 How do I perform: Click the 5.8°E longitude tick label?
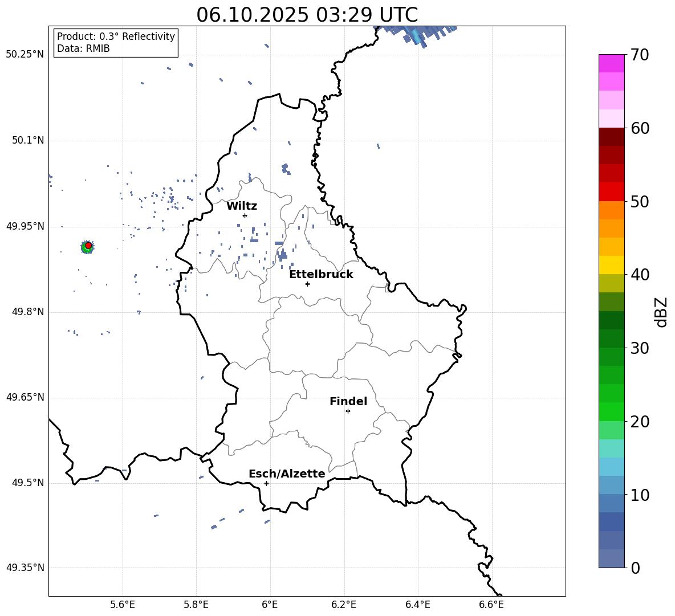(x=196, y=605)
